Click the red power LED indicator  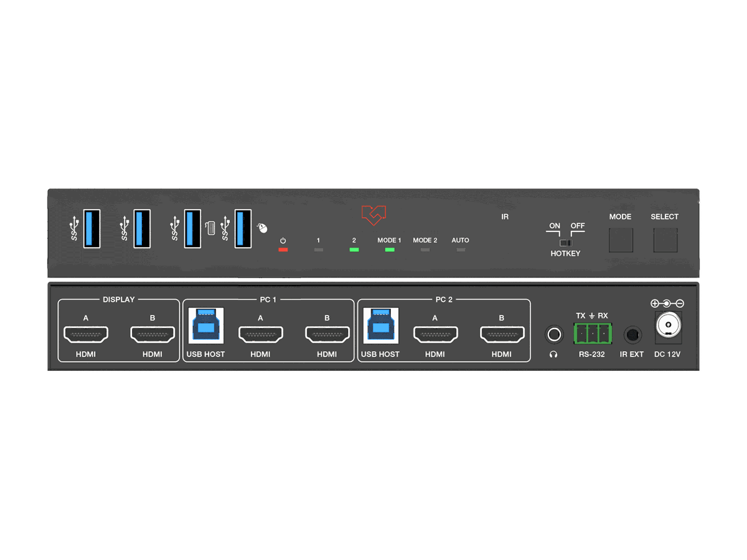tap(283, 250)
